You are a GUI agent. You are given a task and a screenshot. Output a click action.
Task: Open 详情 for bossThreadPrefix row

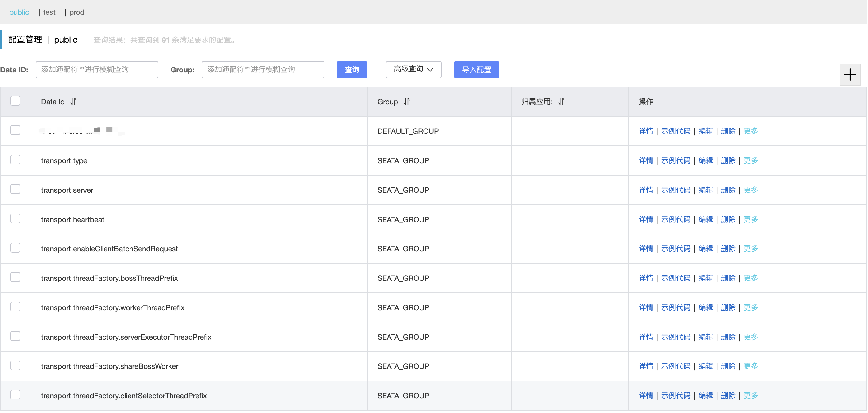(645, 278)
